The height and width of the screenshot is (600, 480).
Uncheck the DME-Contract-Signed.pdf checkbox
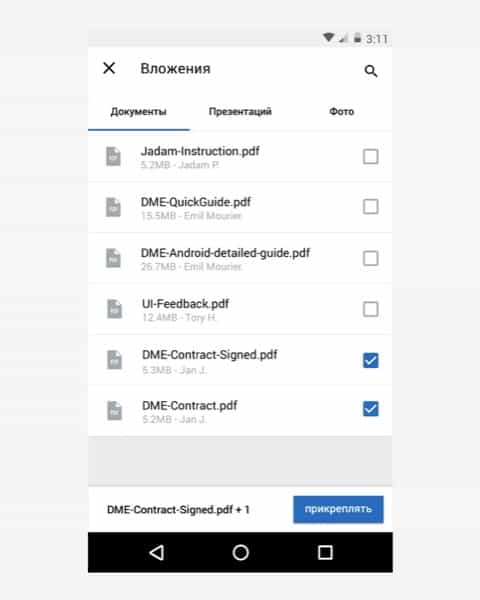click(x=371, y=360)
